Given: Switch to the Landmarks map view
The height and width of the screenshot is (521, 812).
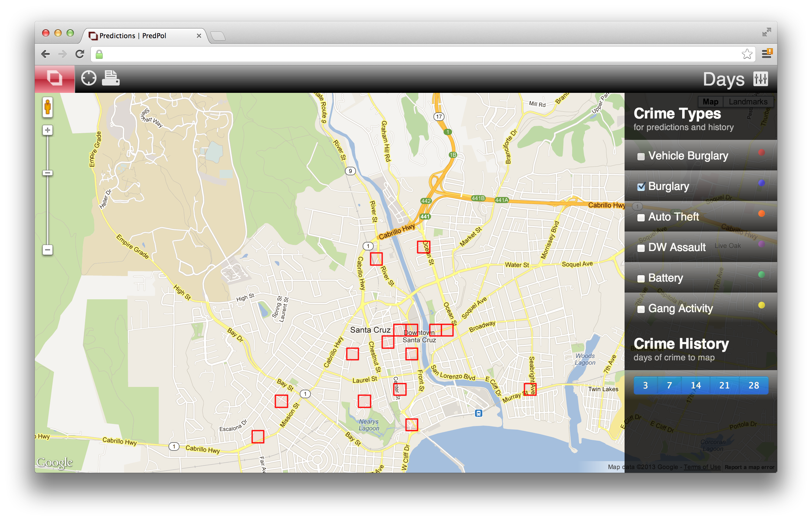Looking at the screenshot, I should click(748, 101).
